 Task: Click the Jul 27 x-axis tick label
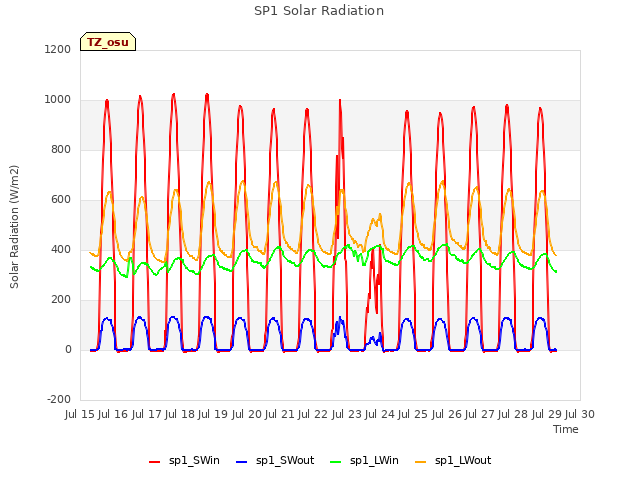coord(480,414)
